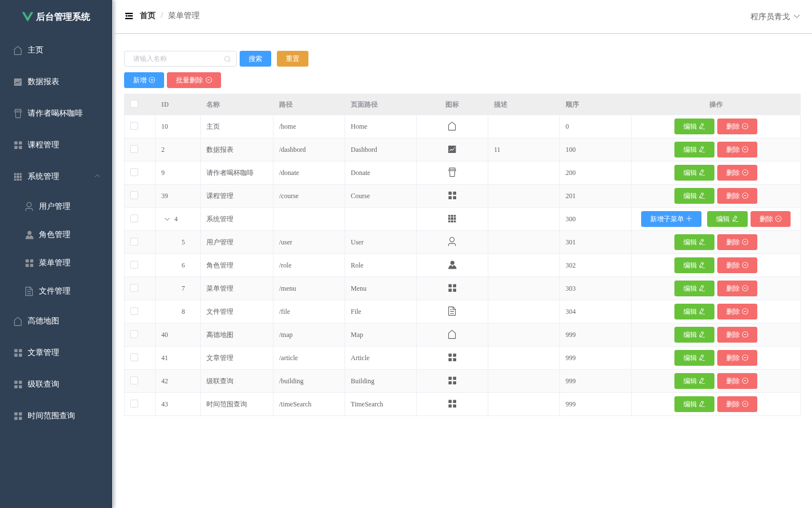Click 编辑 for the 文件管理 row
The height and width of the screenshot is (508, 812).
(694, 312)
